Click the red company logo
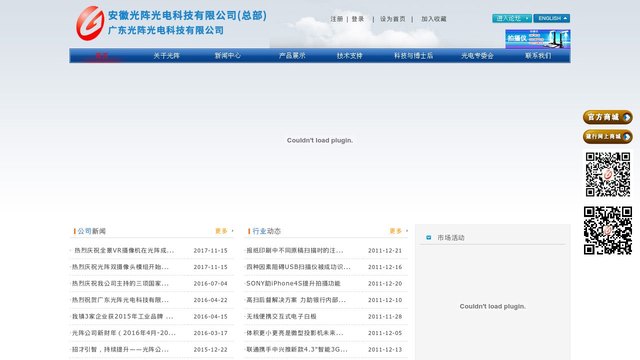 [90, 23]
